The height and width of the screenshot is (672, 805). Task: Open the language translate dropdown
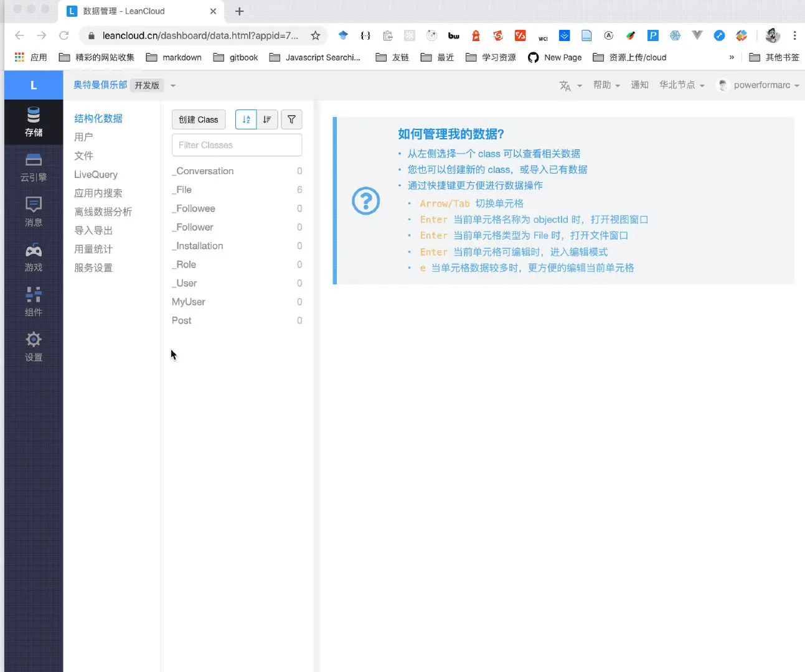(x=570, y=85)
